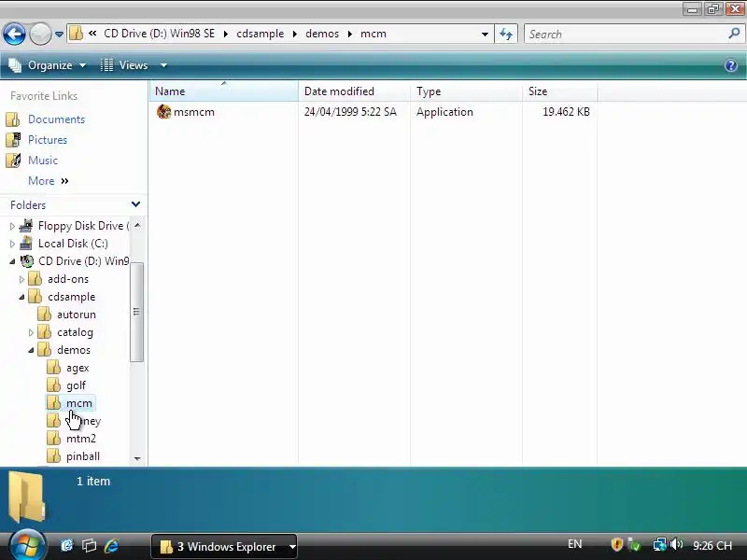Open the recent pages dropdown arrow
This screenshot has height=560, width=747.
pyautogui.click(x=59, y=35)
